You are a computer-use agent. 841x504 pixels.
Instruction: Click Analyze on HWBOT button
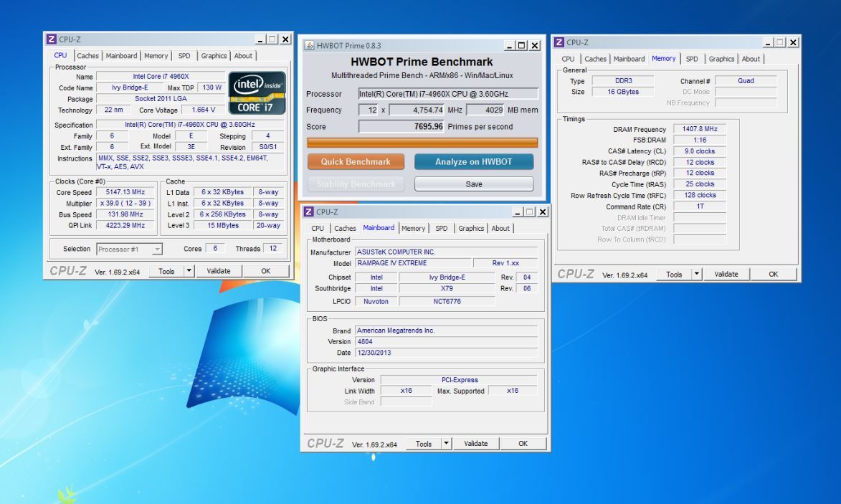pyautogui.click(x=474, y=161)
